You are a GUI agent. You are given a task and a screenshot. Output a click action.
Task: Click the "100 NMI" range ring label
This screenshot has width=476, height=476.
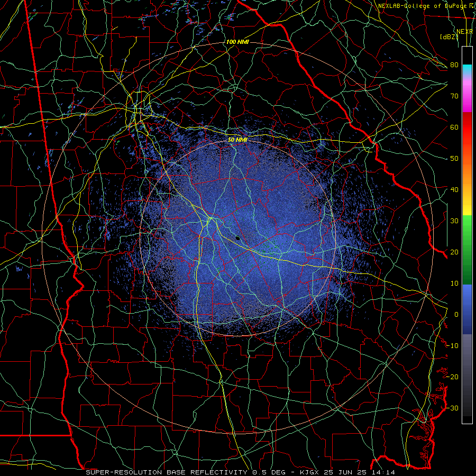tap(237, 42)
